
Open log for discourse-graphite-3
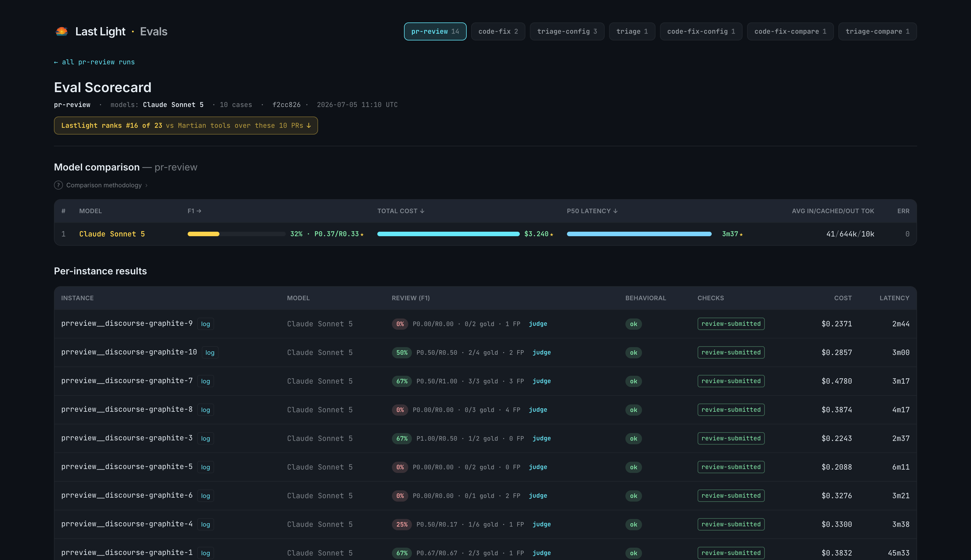coord(205,438)
